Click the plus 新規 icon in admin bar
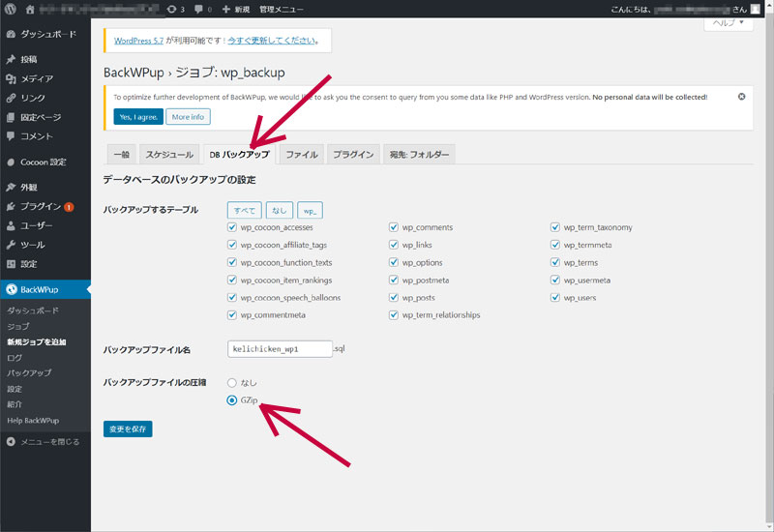 click(226, 9)
